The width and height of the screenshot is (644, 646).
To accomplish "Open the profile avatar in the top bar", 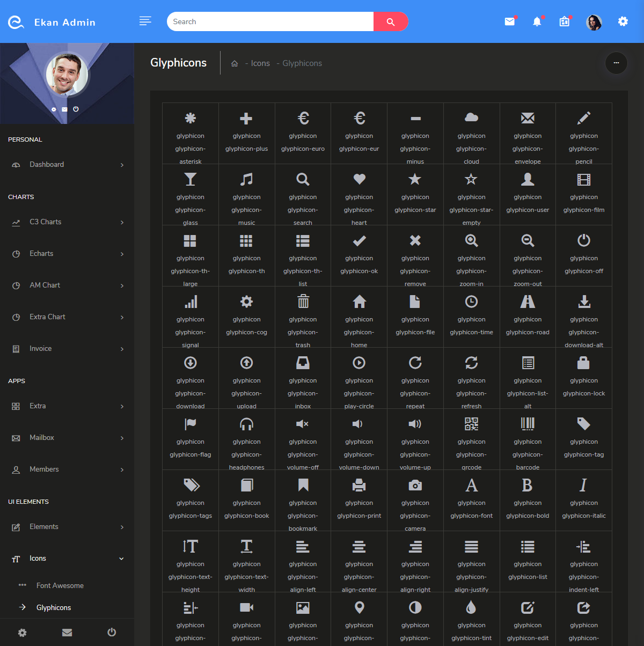I will click(x=594, y=23).
